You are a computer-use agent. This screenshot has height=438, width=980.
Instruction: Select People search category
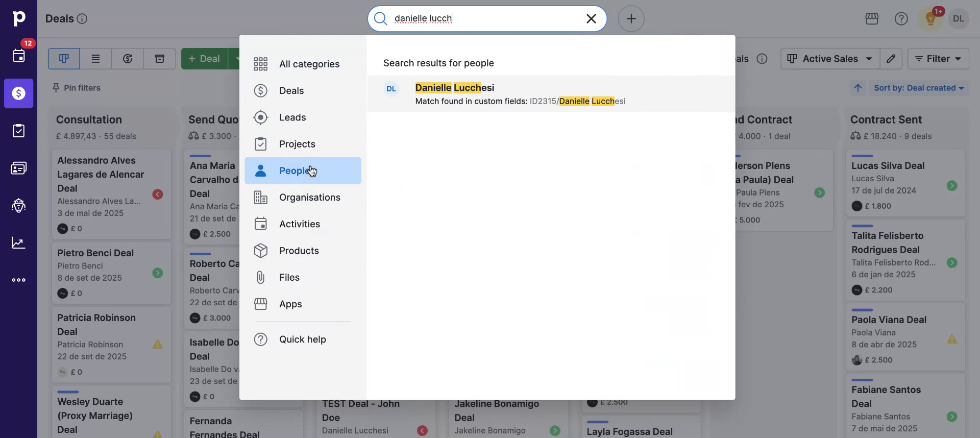(303, 171)
